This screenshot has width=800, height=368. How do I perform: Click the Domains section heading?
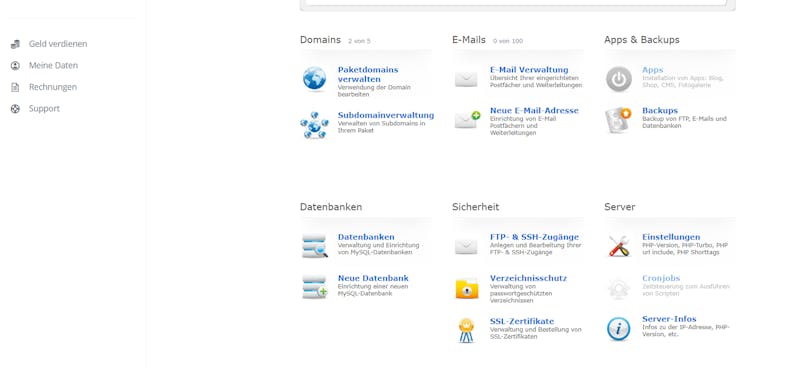320,40
